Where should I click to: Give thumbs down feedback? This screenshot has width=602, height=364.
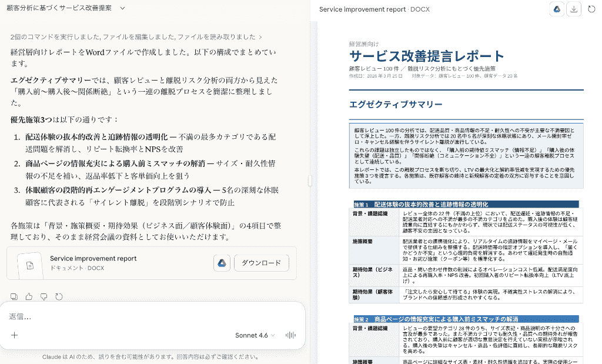[44, 296]
